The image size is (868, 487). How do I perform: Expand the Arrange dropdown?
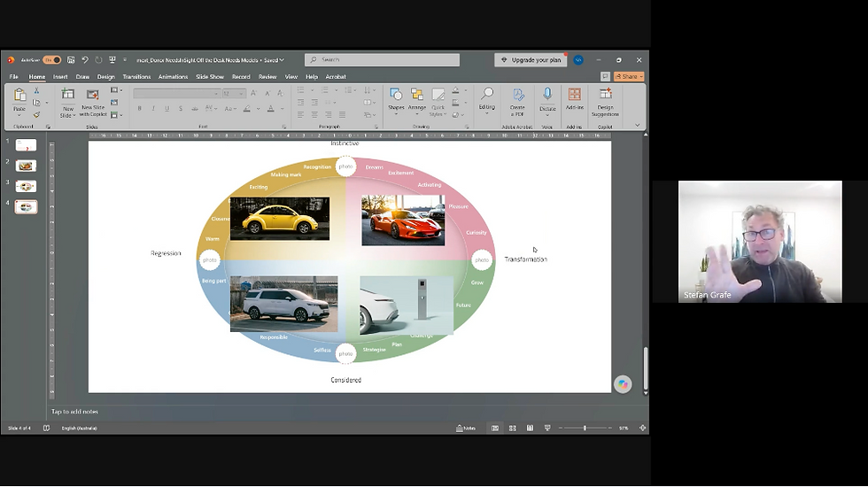(417, 101)
